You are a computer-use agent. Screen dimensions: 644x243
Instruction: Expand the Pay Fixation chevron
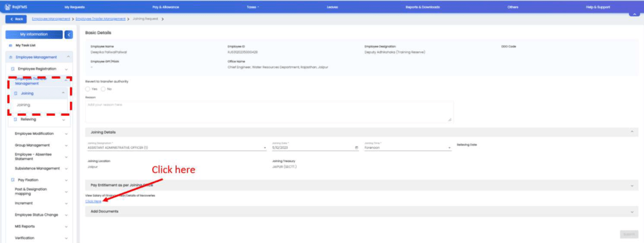66,180
